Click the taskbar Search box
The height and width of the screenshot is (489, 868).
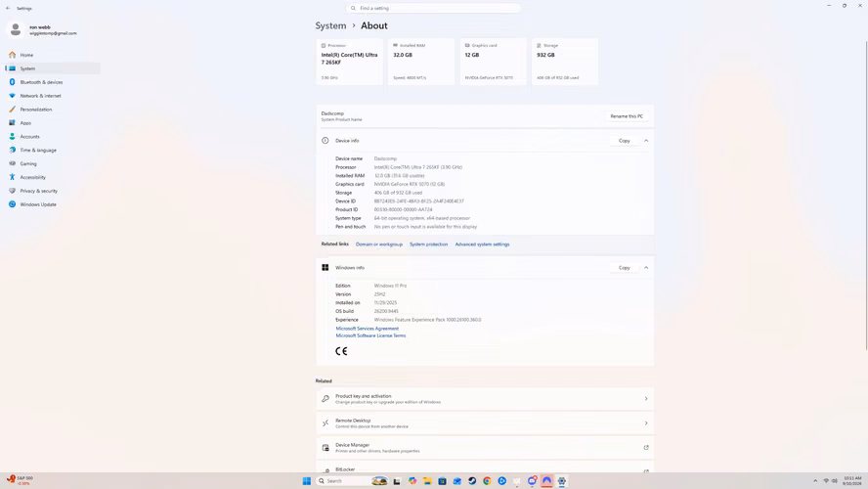pyautogui.click(x=352, y=481)
